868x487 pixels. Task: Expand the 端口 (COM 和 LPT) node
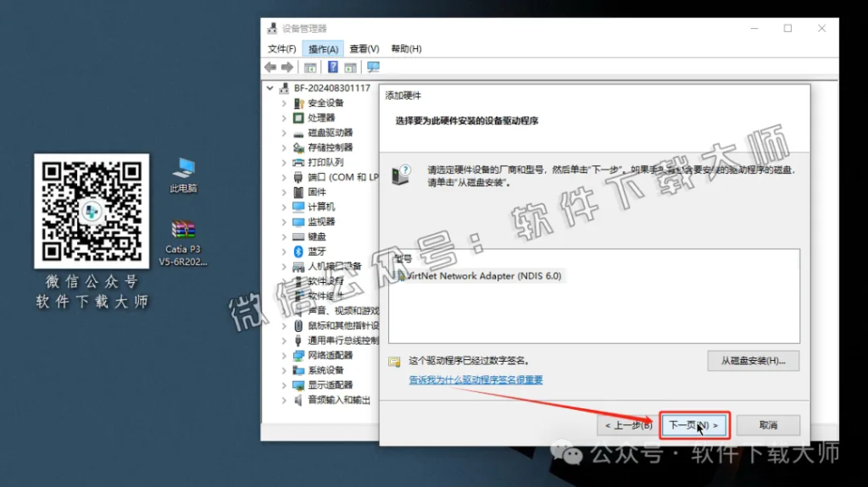pos(284,177)
